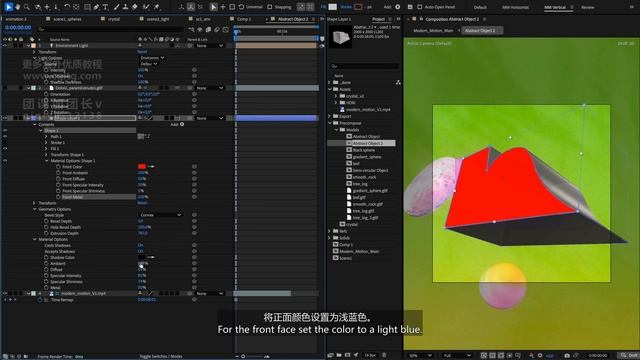The image size is (640, 360).
Task: Toggle visibility of Environment Light layer
Action: click(5, 46)
